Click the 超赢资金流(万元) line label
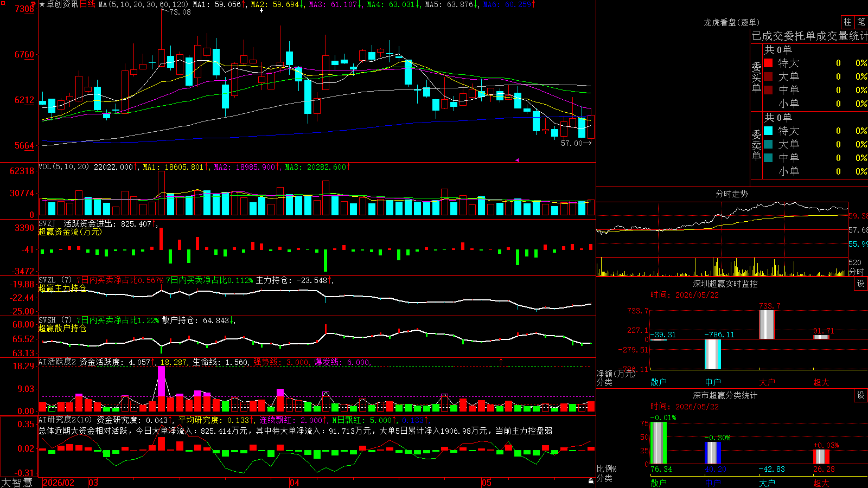Screen dimensions: 868x488 click(70, 232)
